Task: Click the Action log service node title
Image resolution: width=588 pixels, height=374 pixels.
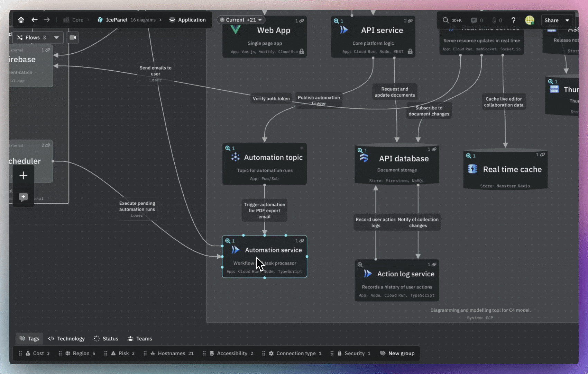Action: click(406, 274)
